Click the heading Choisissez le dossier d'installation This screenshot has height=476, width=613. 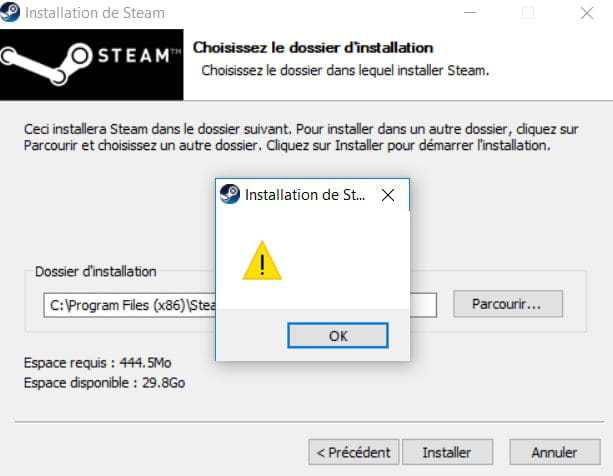pyautogui.click(x=313, y=48)
